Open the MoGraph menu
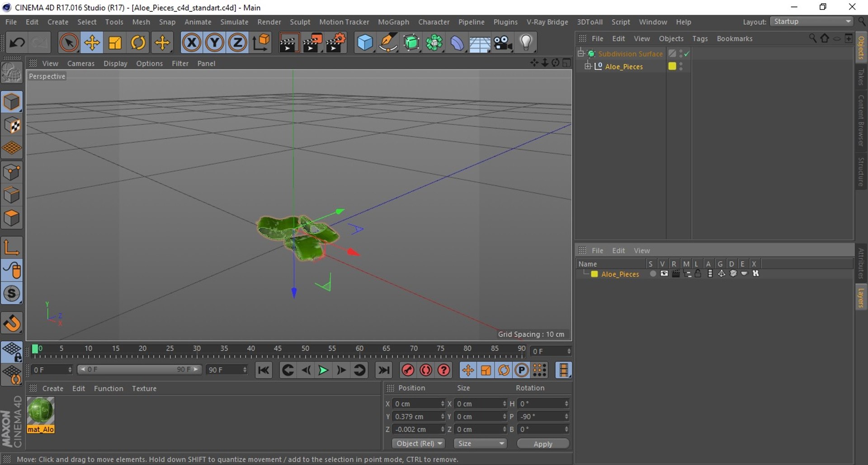This screenshot has height=465, width=868. 393,22
